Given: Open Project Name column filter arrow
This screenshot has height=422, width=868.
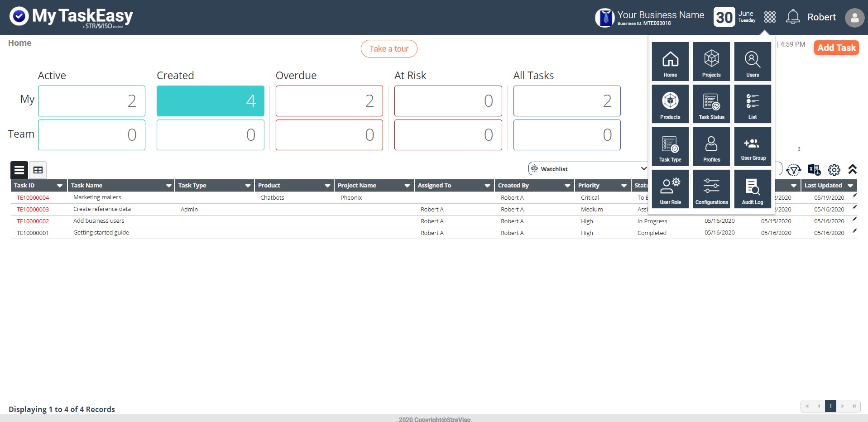Looking at the screenshot, I should pos(407,186).
